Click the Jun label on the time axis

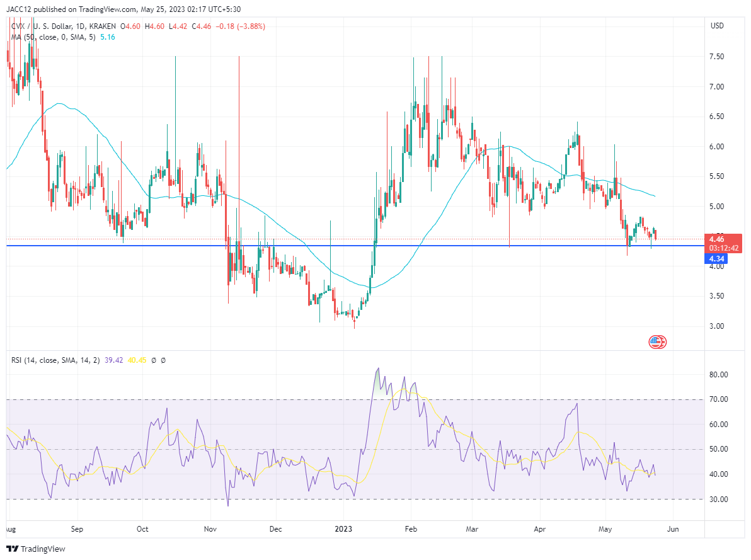pos(673,529)
